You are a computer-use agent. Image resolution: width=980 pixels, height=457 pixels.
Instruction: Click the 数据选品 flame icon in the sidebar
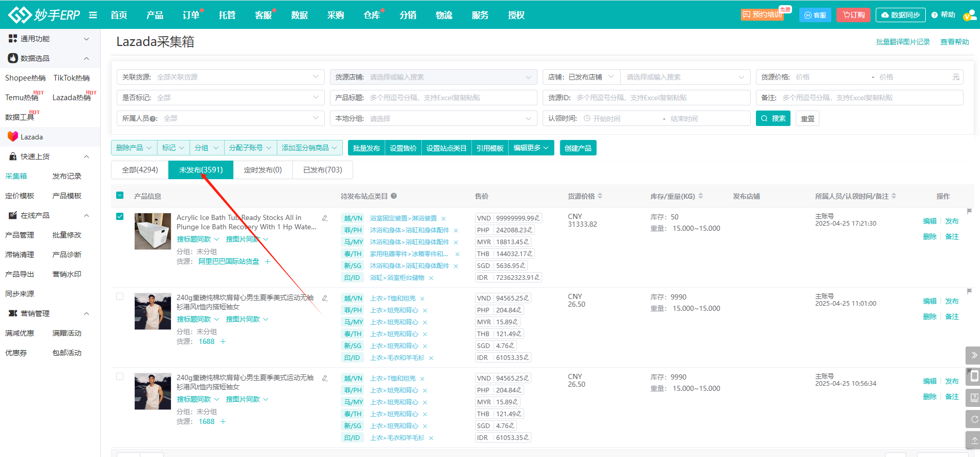click(x=13, y=58)
